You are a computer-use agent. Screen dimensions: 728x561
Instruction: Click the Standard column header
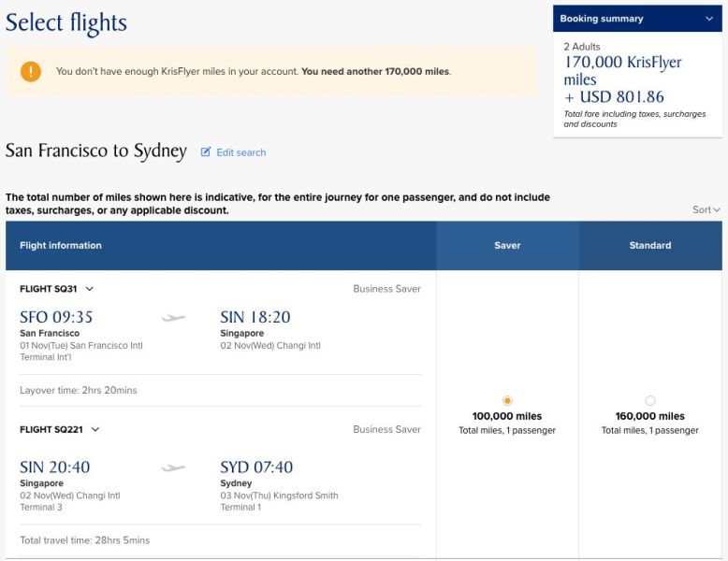click(650, 246)
